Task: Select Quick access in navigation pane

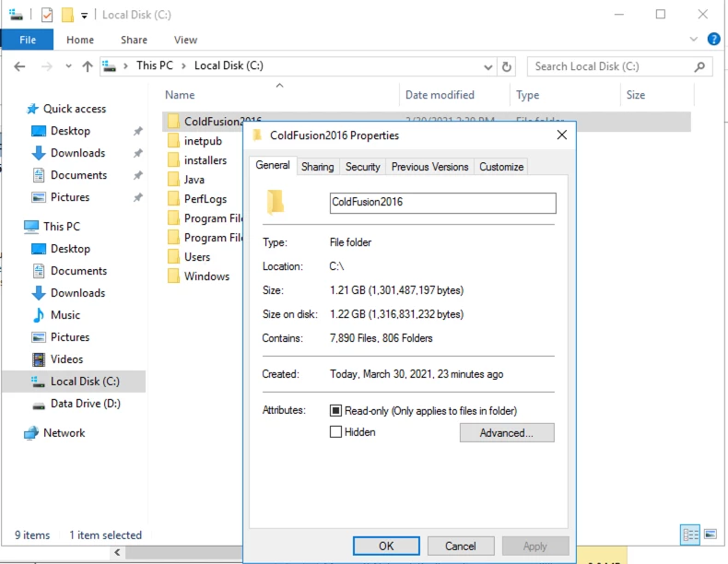Action: 75,109
